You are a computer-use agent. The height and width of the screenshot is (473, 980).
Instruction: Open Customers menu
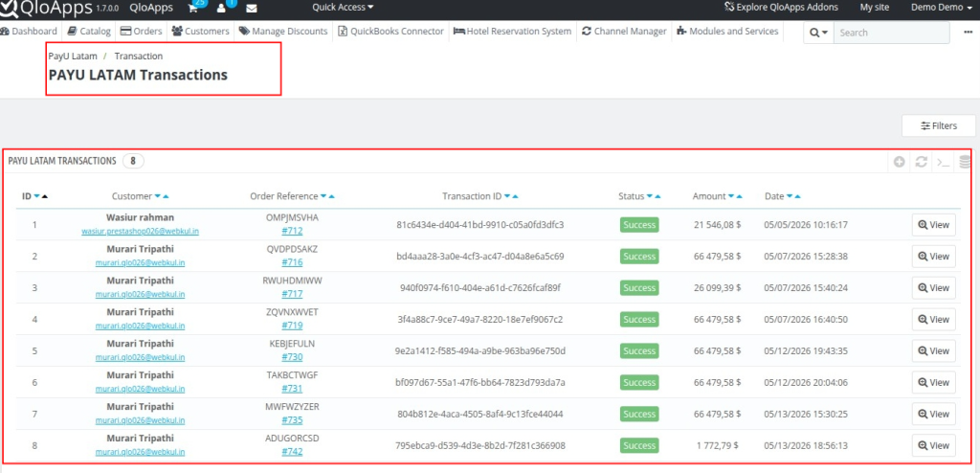click(200, 32)
